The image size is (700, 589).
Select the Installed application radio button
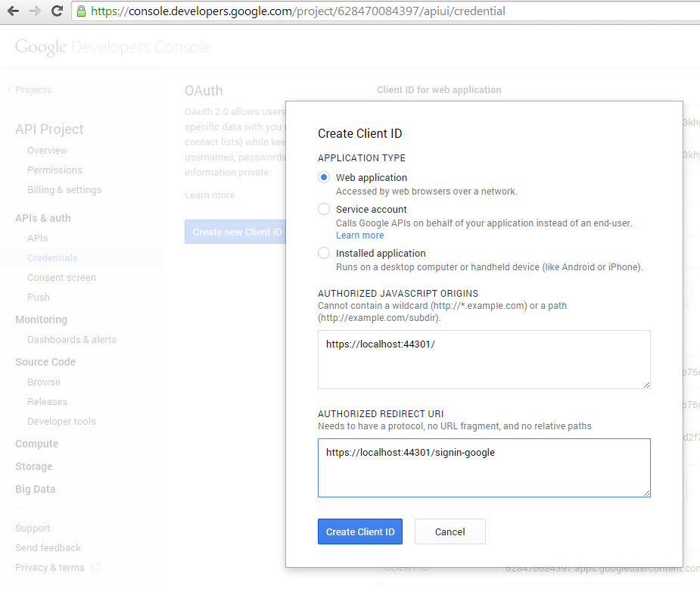pos(324,253)
